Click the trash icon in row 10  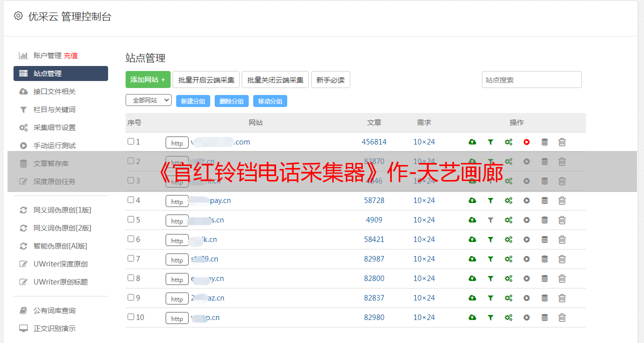(562, 317)
